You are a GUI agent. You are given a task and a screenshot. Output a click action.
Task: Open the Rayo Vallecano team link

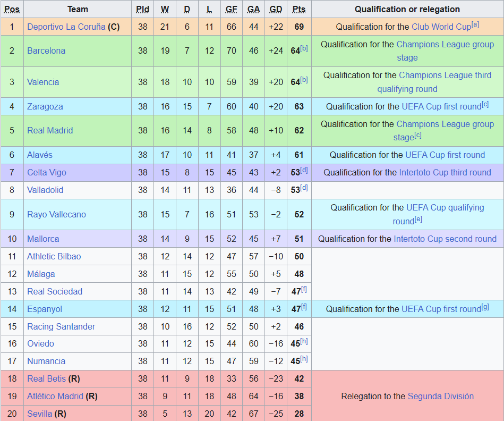(x=57, y=214)
